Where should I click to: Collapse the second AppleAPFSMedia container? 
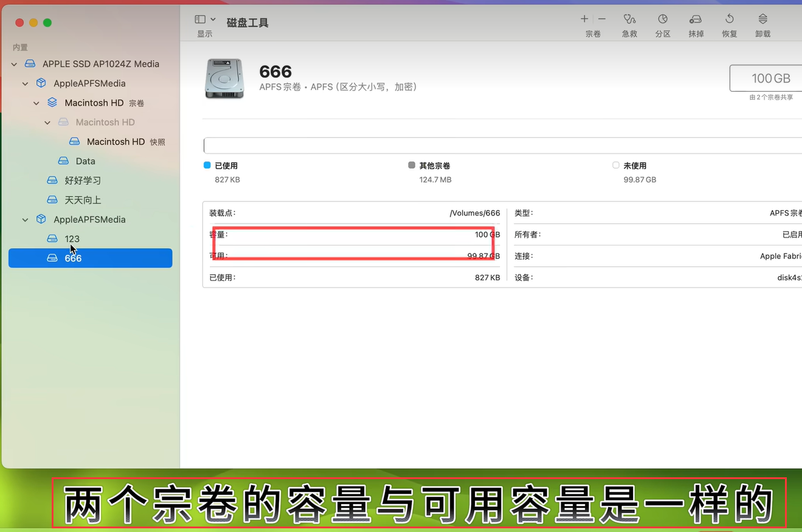[25, 219]
